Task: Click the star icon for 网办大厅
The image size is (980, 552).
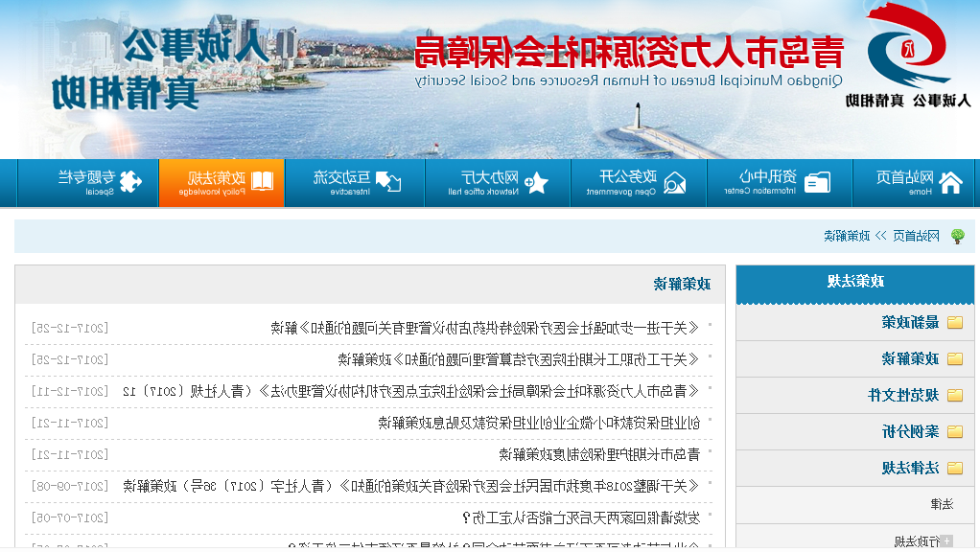Action: 536,182
